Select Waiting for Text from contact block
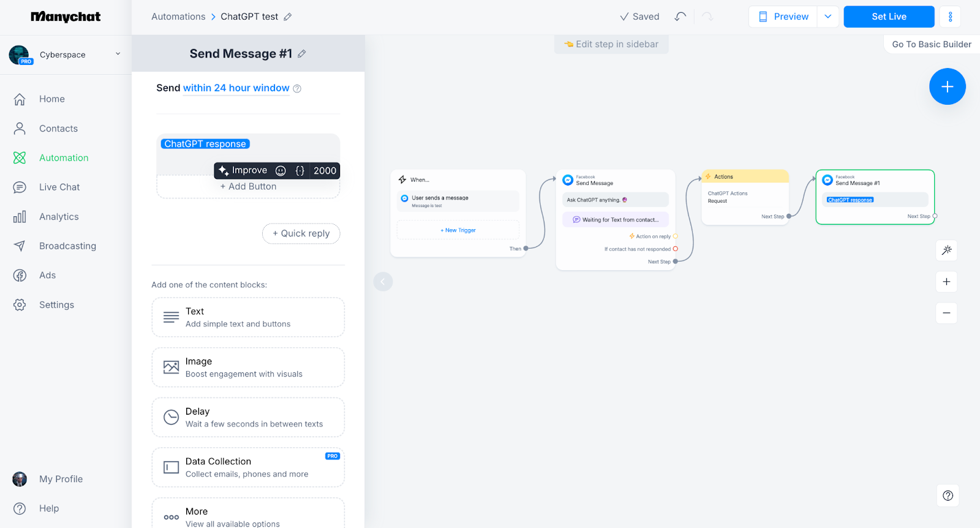Image resolution: width=980 pixels, height=528 pixels. pyautogui.click(x=616, y=219)
